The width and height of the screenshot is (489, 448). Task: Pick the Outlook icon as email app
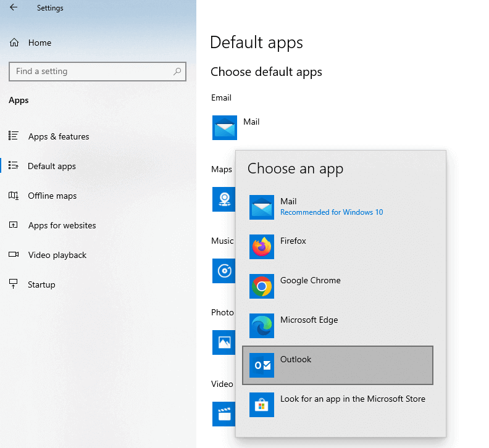(262, 365)
